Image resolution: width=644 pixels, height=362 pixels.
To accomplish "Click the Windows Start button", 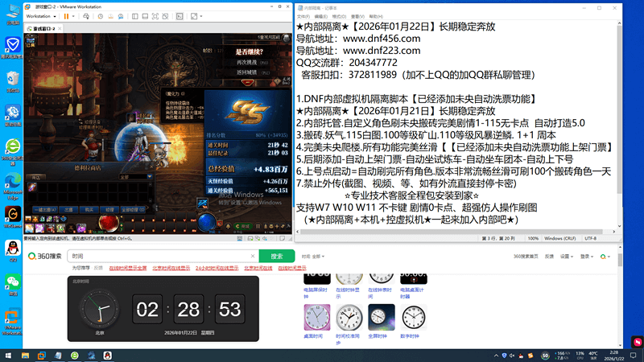I will click(8, 354).
